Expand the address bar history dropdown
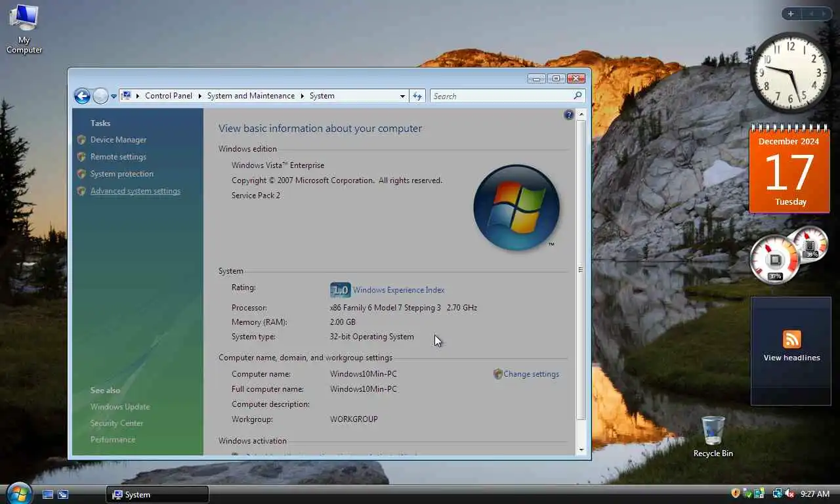 coord(402,96)
